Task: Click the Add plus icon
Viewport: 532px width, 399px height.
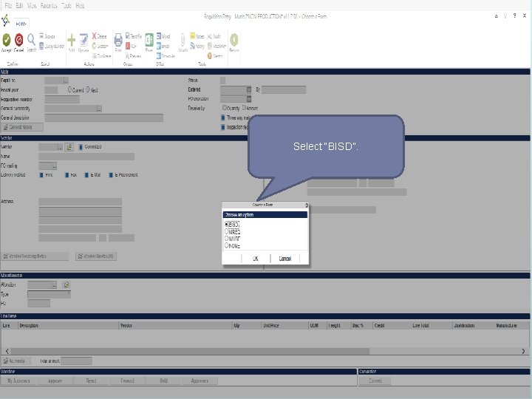Action: [x=71, y=41]
